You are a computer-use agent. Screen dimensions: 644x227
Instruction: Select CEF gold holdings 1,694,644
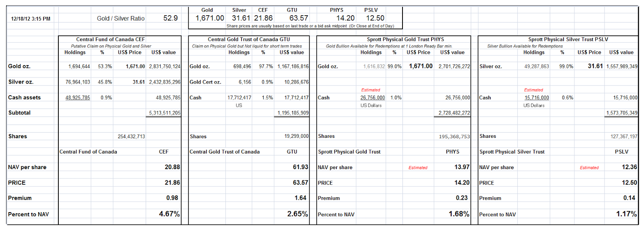pos(79,66)
